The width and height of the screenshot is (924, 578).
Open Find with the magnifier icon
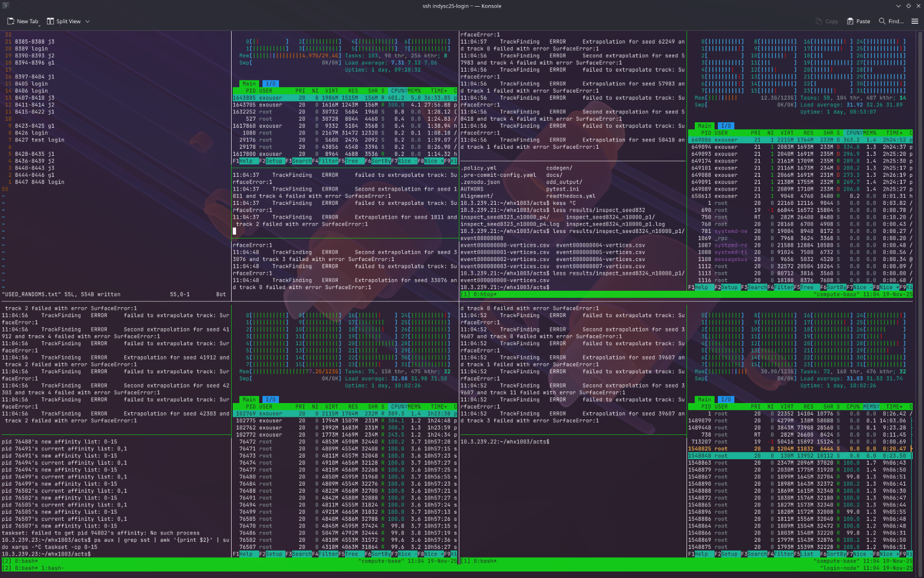882,21
